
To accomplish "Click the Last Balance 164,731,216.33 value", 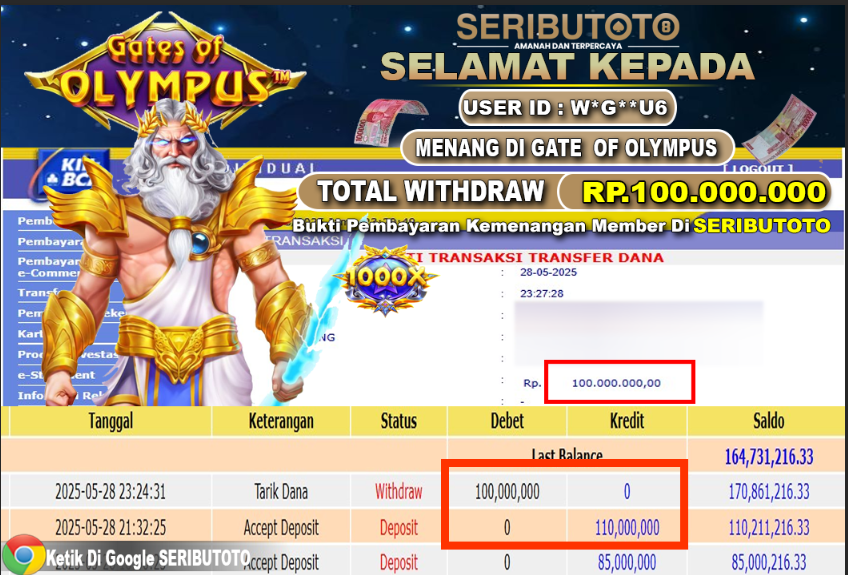I will coord(768,457).
